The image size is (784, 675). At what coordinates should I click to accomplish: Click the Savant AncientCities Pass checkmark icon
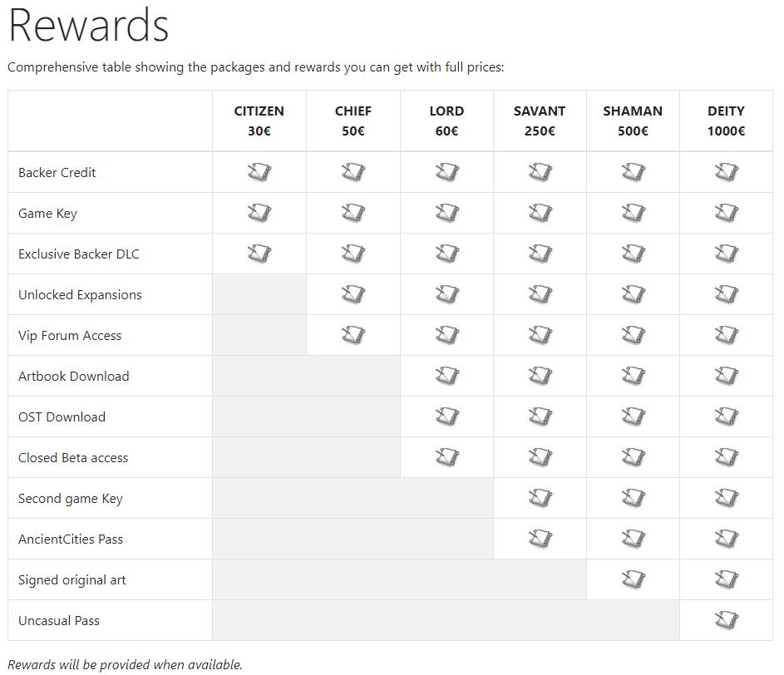point(540,539)
